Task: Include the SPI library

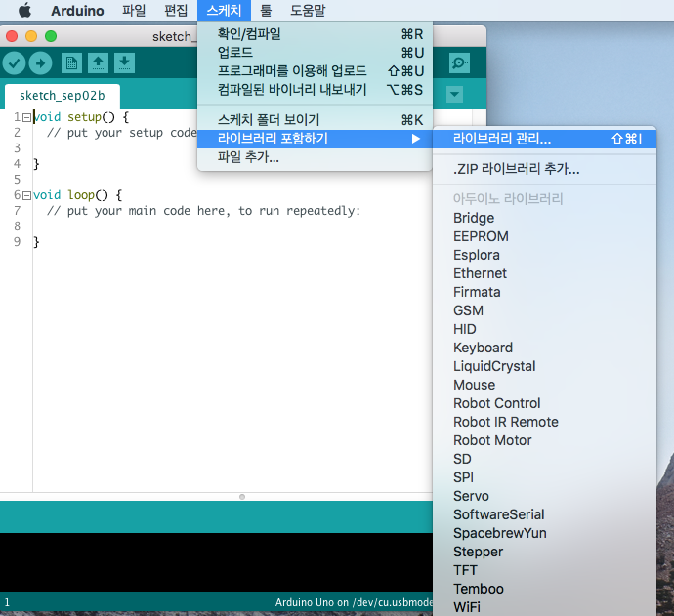Action: (x=544, y=477)
